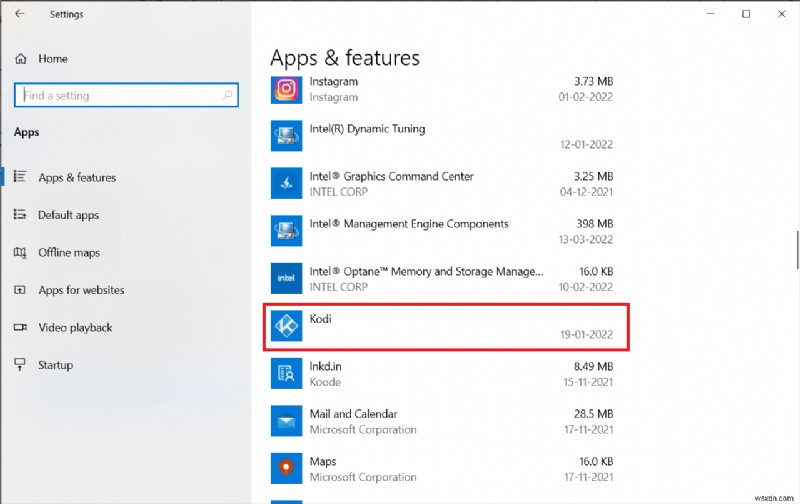This screenshot has height=504, width=800.
Task: Select Apps & features in sidebar
Action: [77, 178]
